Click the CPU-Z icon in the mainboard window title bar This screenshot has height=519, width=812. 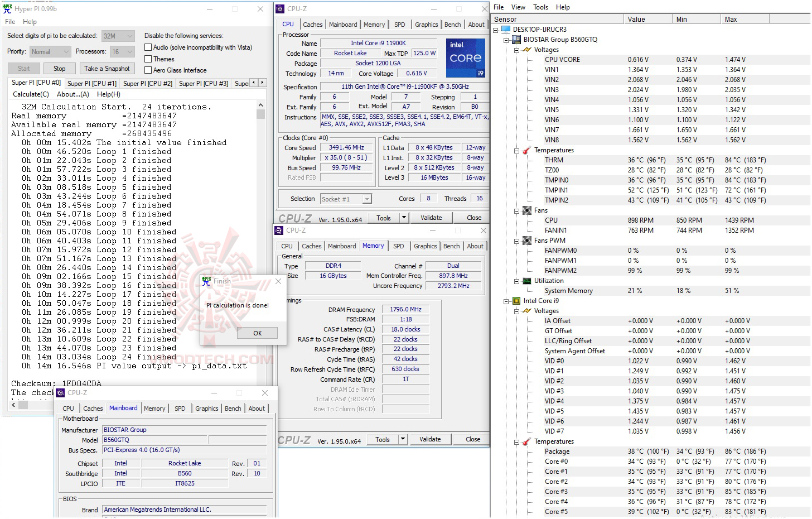[61, 393]
